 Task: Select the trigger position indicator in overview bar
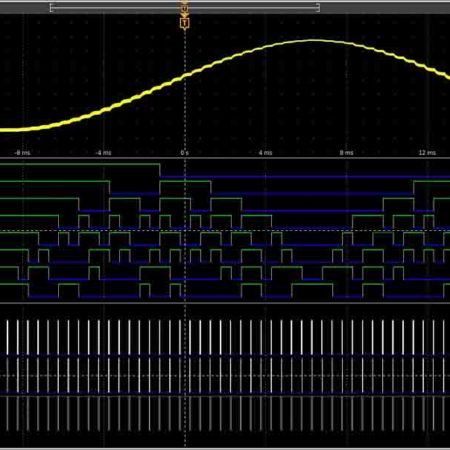185,7
